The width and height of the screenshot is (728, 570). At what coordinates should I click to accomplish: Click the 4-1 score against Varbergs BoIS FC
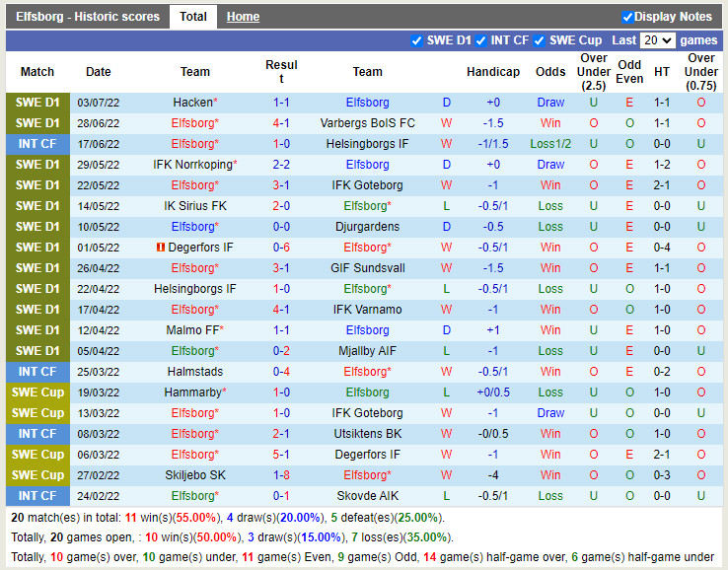(x=281, y=123)
